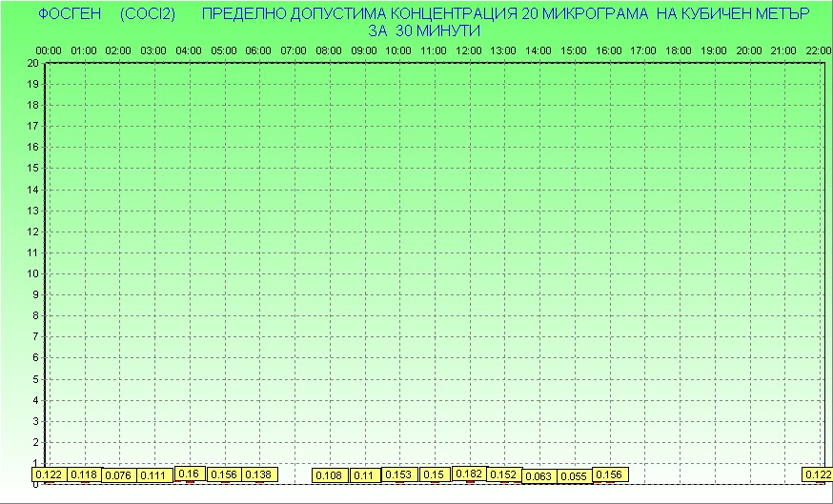Click the 03:00 time axis label
This screenshot has width=833, height=504.
click(153, 50)
